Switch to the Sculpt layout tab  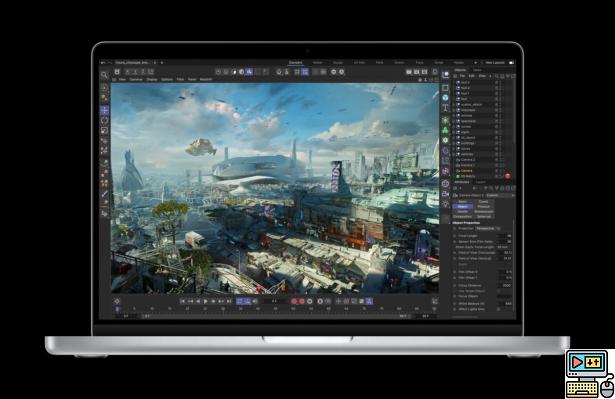(338, 62)
